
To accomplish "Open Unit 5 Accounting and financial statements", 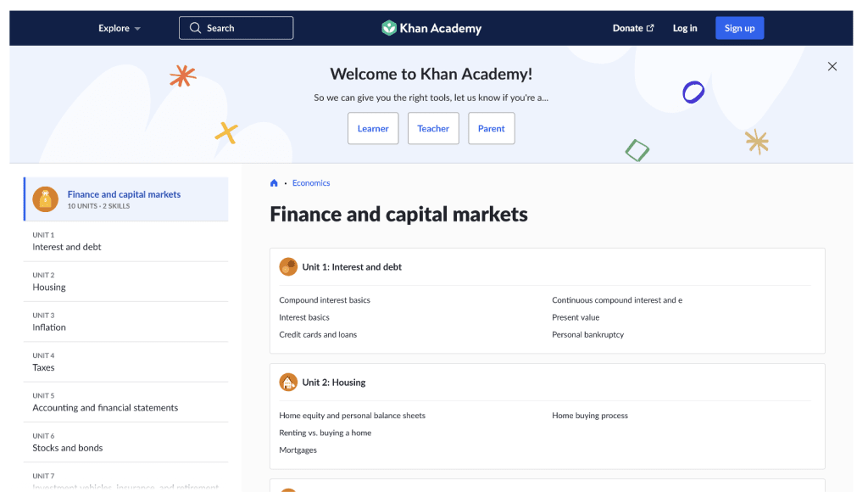I will (126, 402).
